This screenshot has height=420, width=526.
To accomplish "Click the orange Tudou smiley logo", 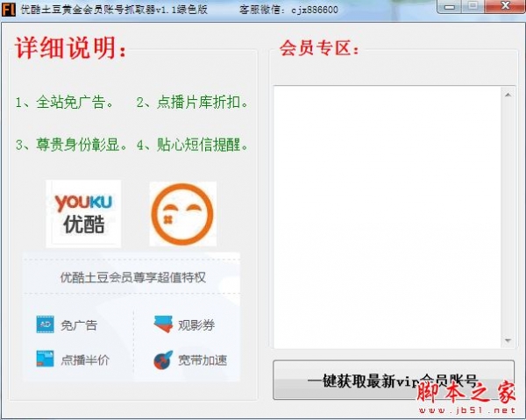I will tap(183, 214).
